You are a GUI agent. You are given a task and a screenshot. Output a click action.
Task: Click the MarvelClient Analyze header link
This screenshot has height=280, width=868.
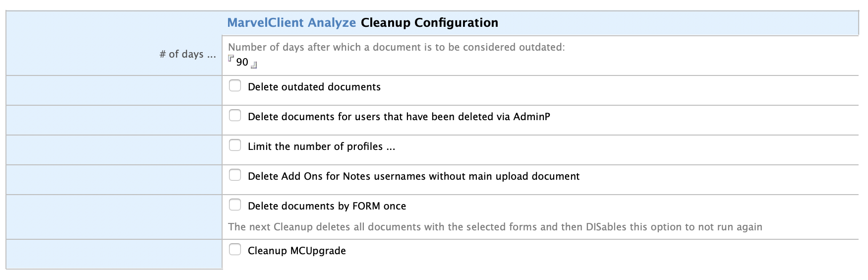(291, 23)
